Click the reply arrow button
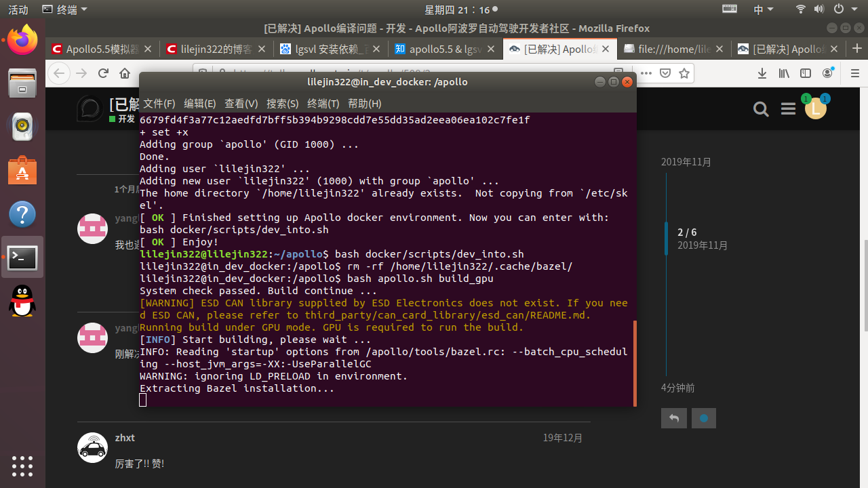The width and height of the screenshot is (868, 488). [673, 418]
